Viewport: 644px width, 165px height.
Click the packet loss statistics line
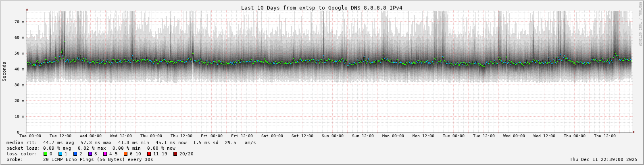(91, 148)
